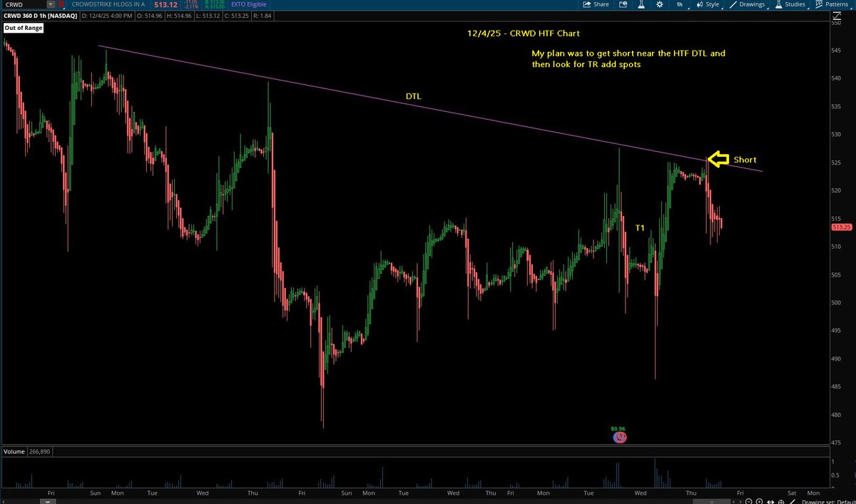Open the Drawing set Default selector
The image size is (856, 504).
click(x=828, y=502)
